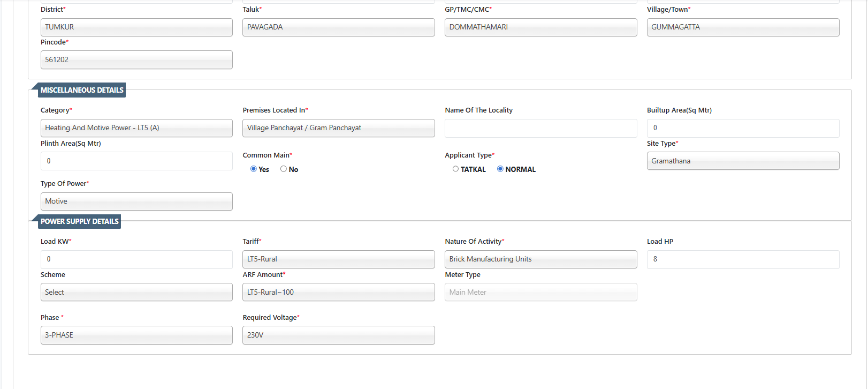The image size is (868, 389).
Task: Click the Builtup Area input field
Action: (743, 128)
